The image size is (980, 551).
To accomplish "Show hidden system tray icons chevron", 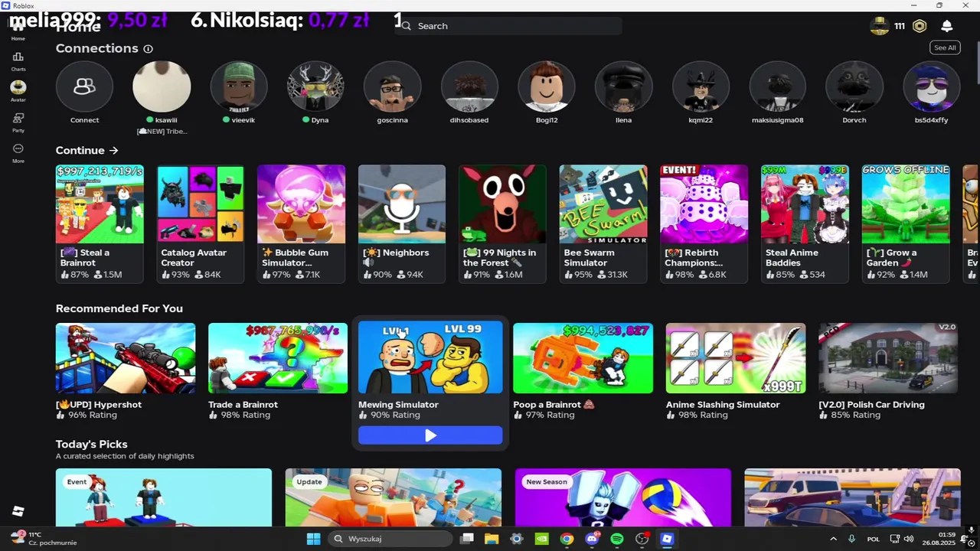I will [834, 539].
